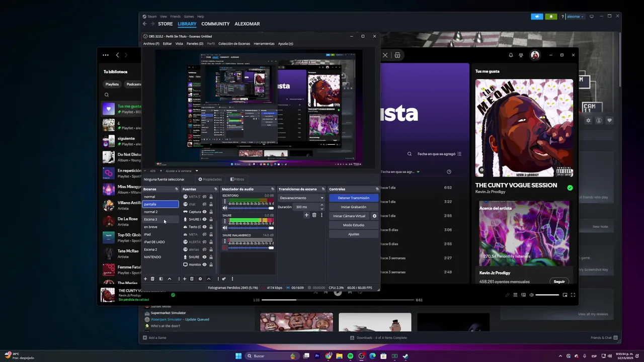This screenshot has width=644, height=362.
Task: Open Spotify queue icon
Action: coord(515,295)
